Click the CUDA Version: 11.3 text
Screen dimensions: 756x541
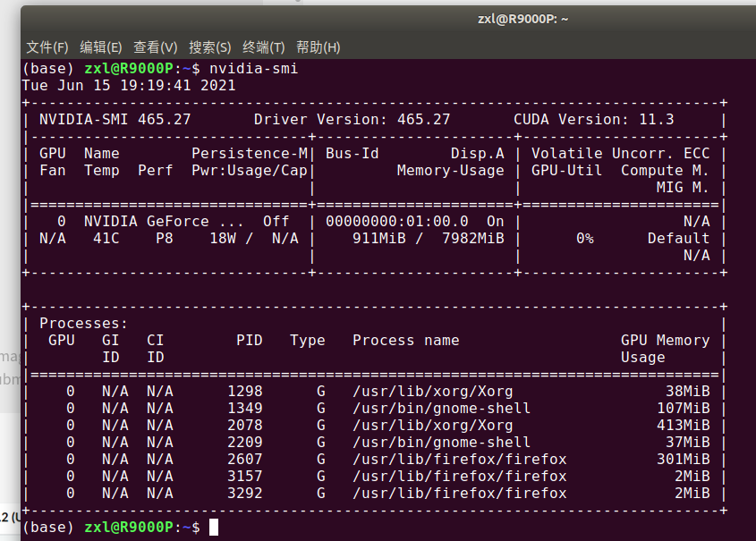pyautogui.click(x=593, y=120)
